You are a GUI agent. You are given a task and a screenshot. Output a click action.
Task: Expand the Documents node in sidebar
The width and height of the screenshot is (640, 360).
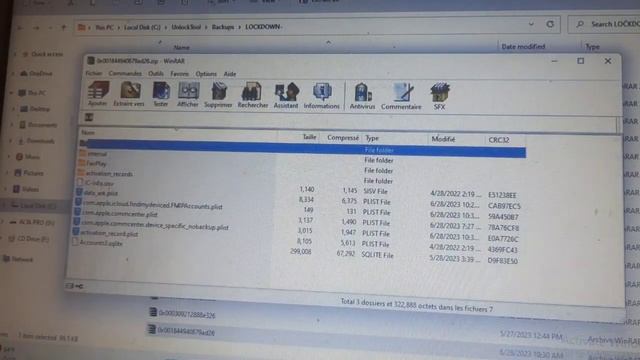point(13,124)
